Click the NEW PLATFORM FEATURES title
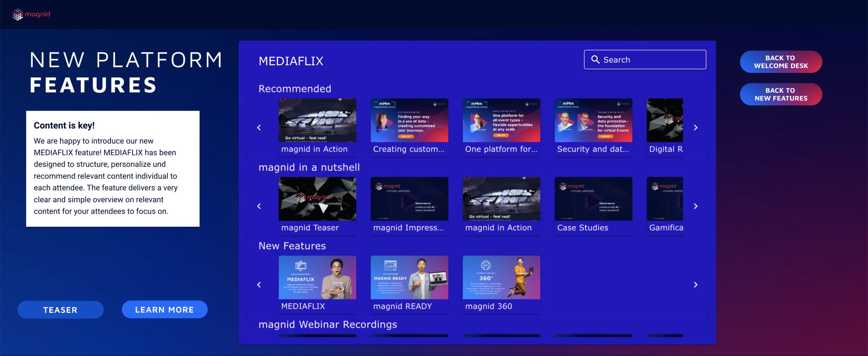This screenshot has height=356, width=868. 126,72
